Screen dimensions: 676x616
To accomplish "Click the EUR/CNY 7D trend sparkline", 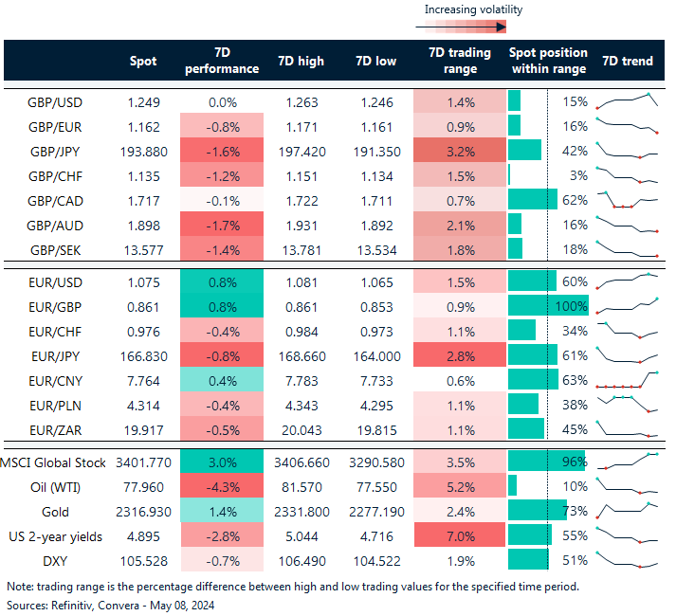I will point(627,381).
